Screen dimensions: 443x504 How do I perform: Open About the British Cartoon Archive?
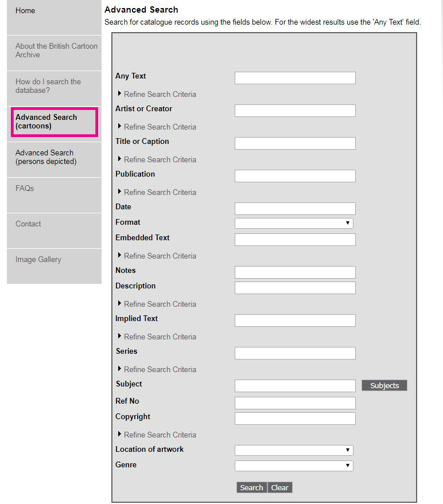[x=56, y=50]
